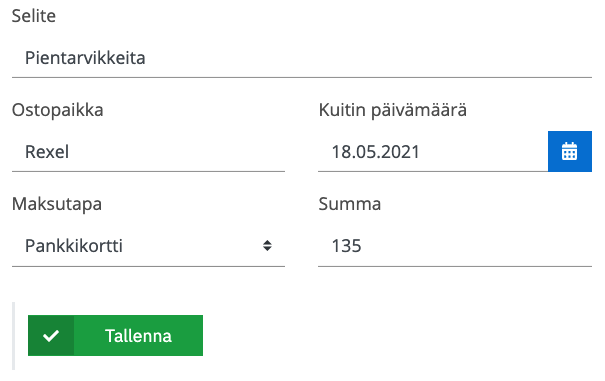
Task: Expand the Maksutapa payment method dropdown
Action: 148,246
